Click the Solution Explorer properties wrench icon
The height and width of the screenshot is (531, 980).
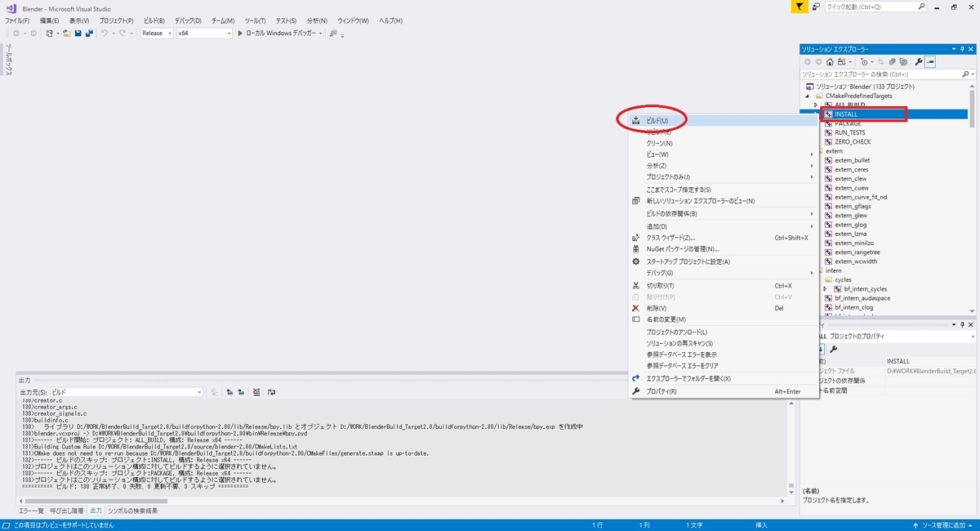(x=919, y=62)
